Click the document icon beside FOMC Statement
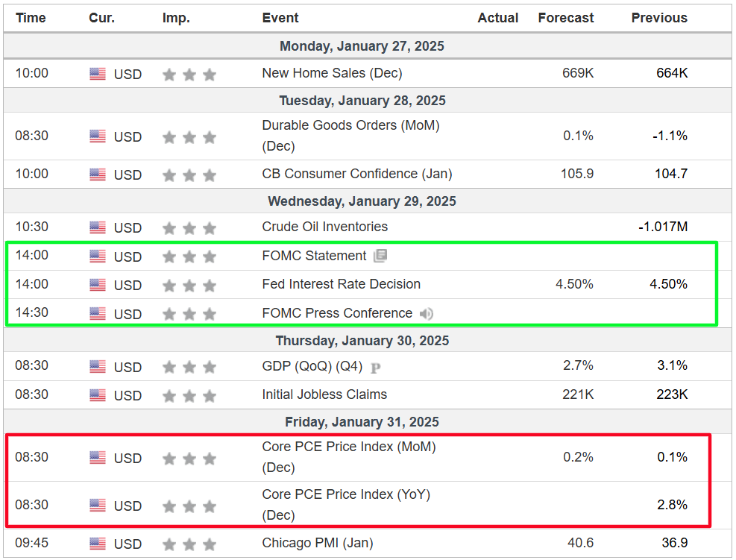This screenshot has width=736, height=560. [x=380, y=256]
